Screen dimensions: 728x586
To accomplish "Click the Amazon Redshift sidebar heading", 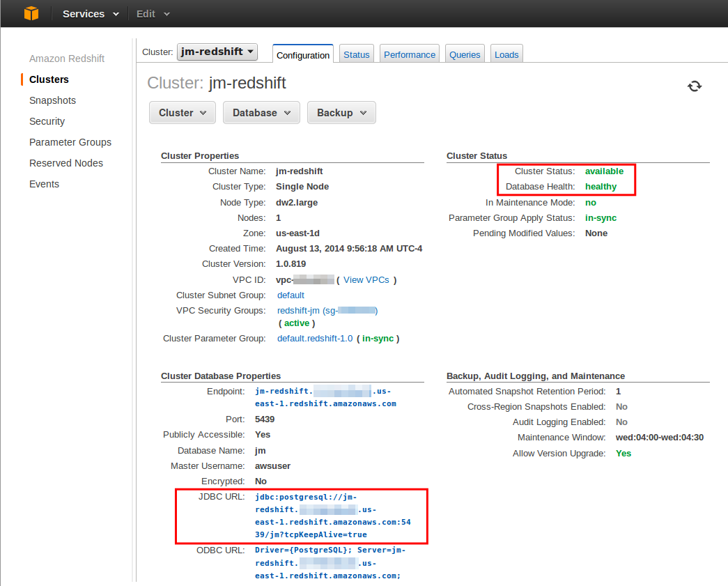I will coord(67,59).
